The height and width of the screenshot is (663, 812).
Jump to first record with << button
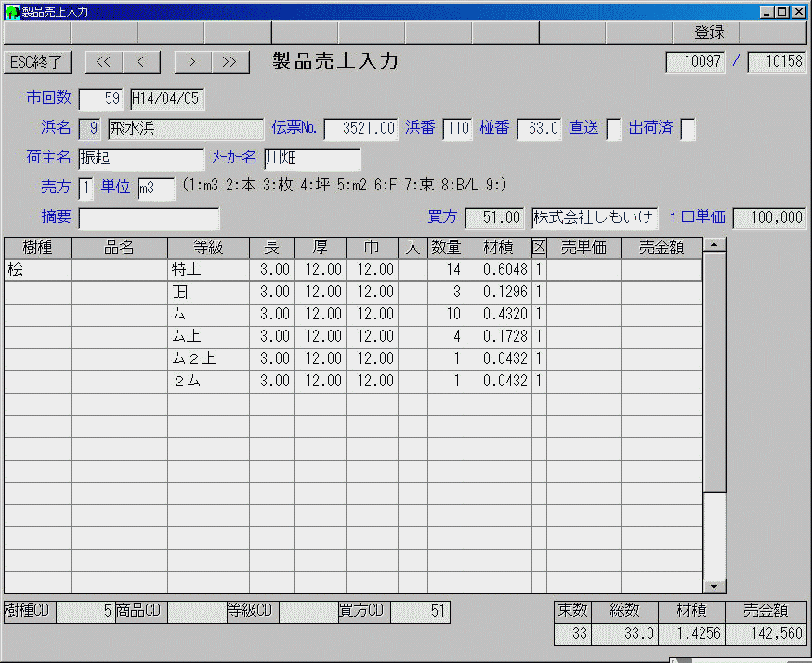(x=103, y=62)
